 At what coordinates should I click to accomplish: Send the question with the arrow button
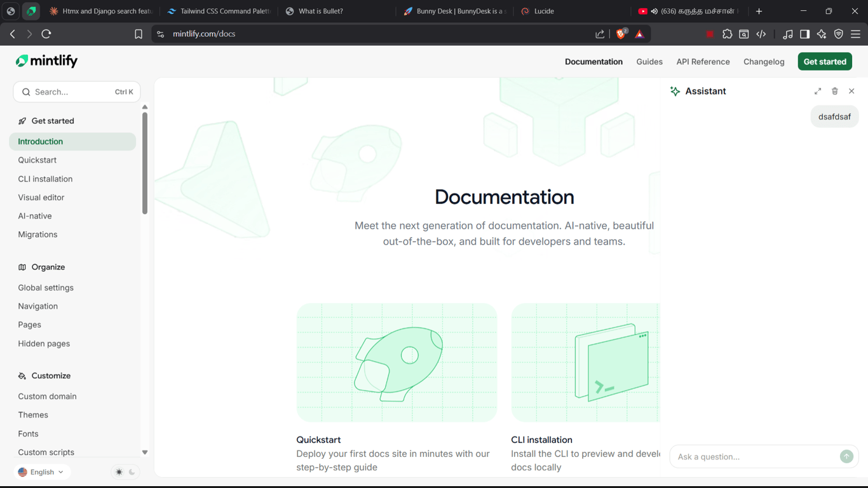(846, 456)
